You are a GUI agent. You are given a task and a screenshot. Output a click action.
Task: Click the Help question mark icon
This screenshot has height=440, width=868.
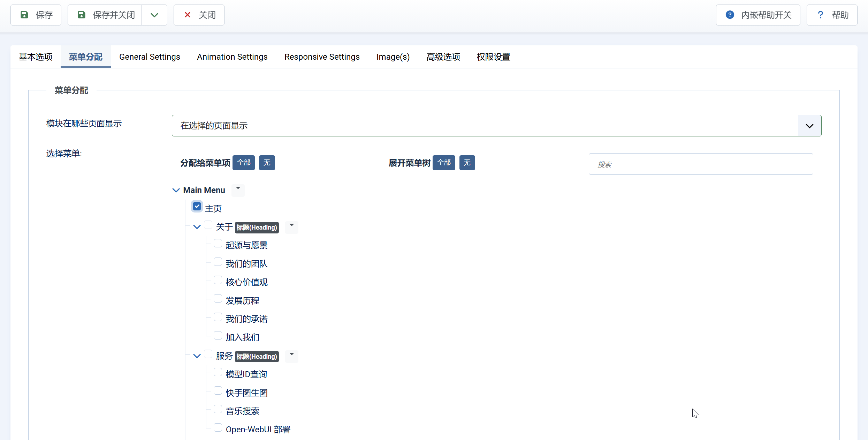(x=820, y=15)
